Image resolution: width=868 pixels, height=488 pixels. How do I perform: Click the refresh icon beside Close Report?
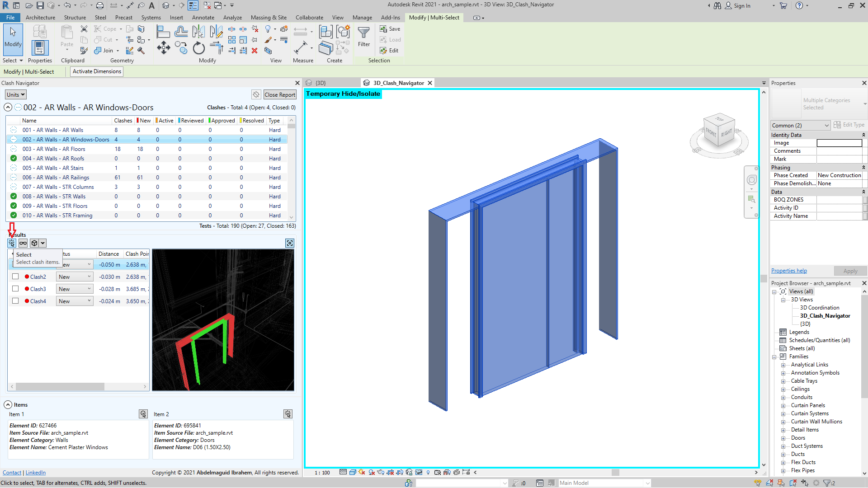256,94
